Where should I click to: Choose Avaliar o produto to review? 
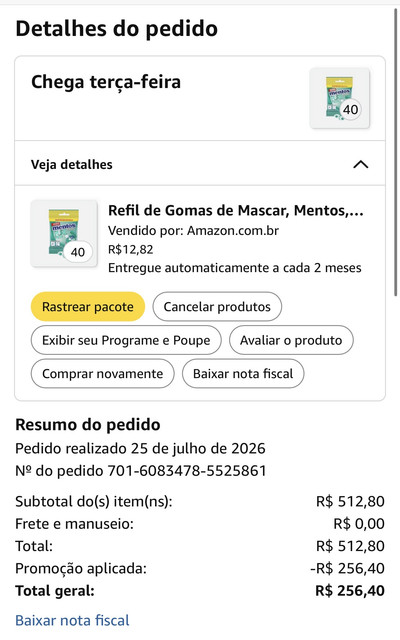[x=291, y=340]
